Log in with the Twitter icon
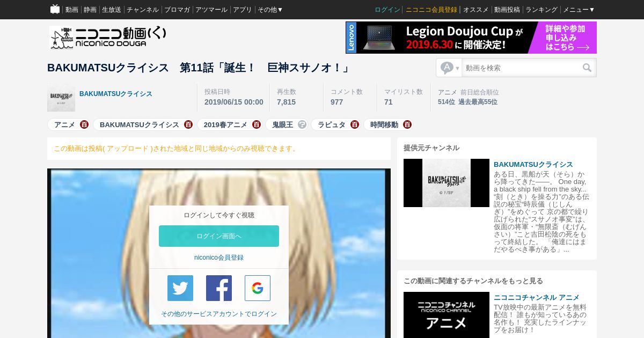Image resolution: width=644 pixels, height=338 pixels. click(180, 288)
